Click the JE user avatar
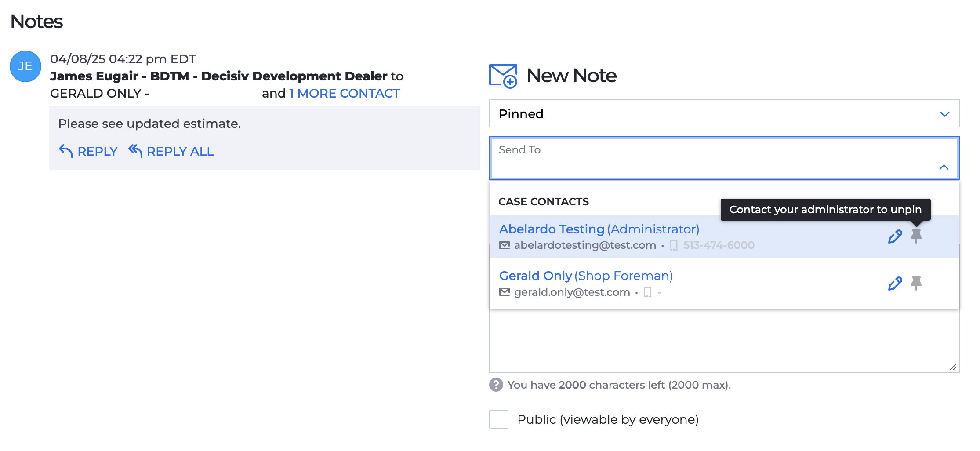This screenshot has width=980, height=451. 25,66
